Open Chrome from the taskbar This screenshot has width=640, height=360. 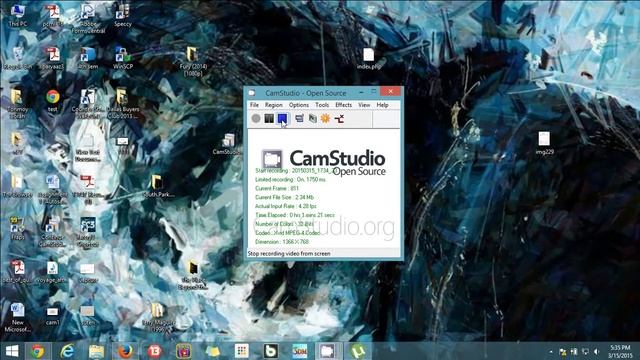click(x=38, y=351)
